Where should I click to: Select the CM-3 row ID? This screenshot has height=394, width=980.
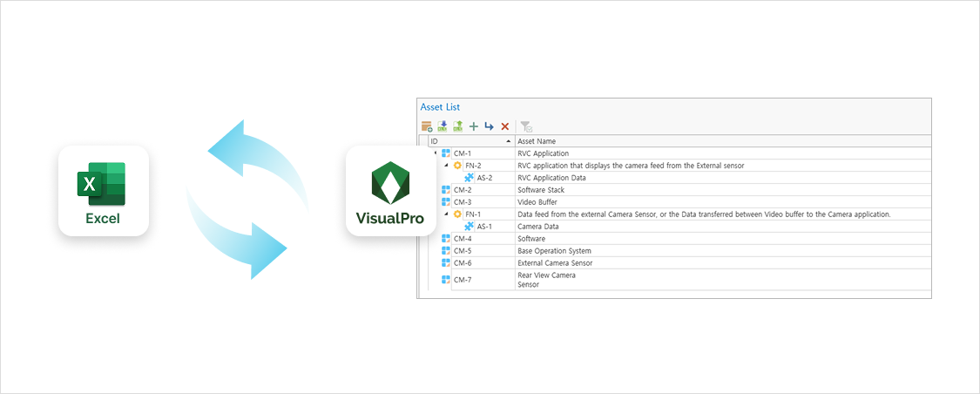click(463, 202)
